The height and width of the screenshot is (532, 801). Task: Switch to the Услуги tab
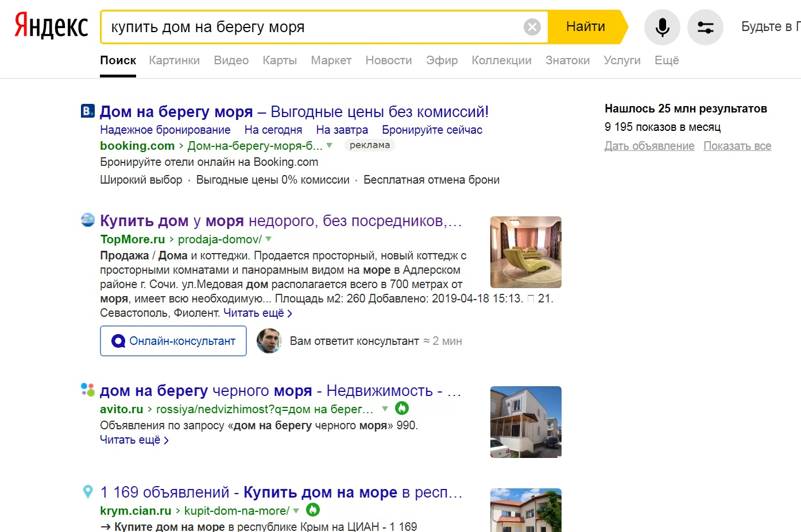coord(622,60)
